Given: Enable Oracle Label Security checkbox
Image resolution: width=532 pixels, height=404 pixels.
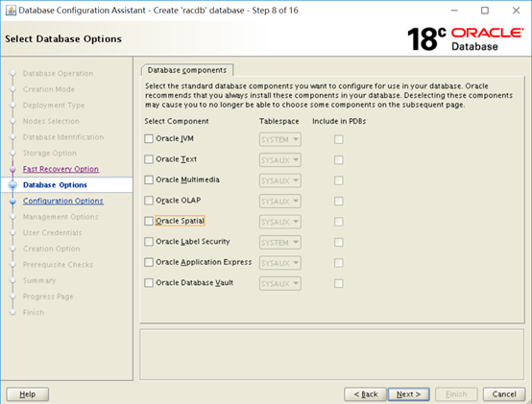Looking at the screenshot, I should pos(149,242).
